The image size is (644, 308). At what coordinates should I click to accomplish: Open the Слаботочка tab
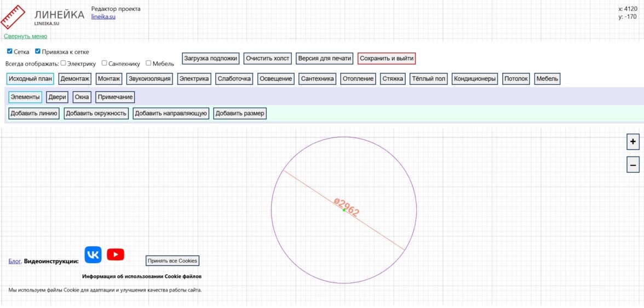pos(234,79)
